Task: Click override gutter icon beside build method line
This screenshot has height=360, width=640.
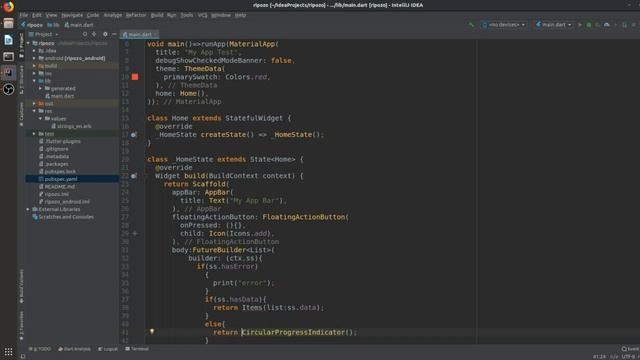Action: pos(134,176)
